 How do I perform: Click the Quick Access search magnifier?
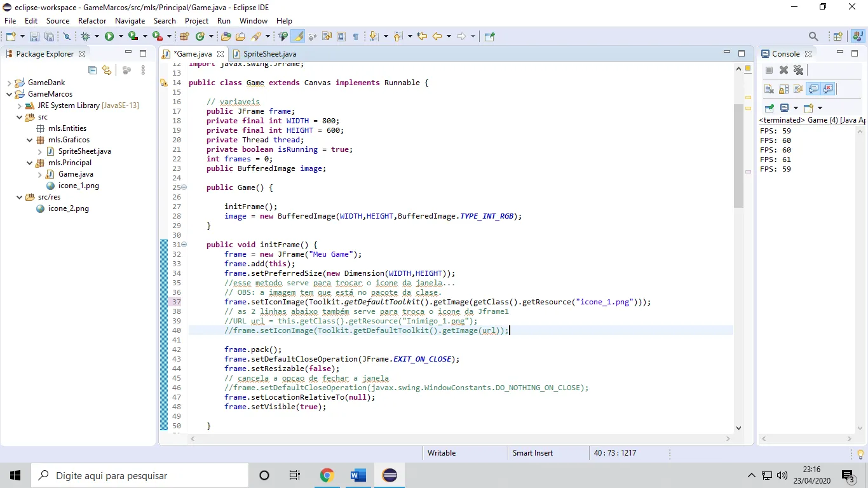click(813, 36)
